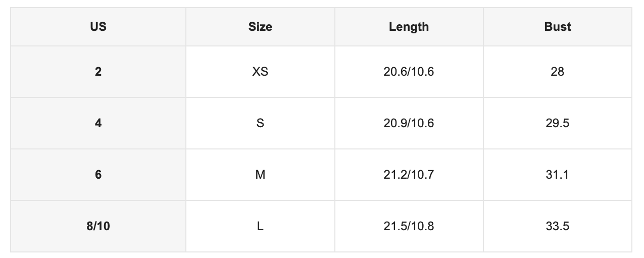Viewport: 644px width, 258px height.
Task: Click the 20.9/10.6 length value
Action: click(409, 123)
